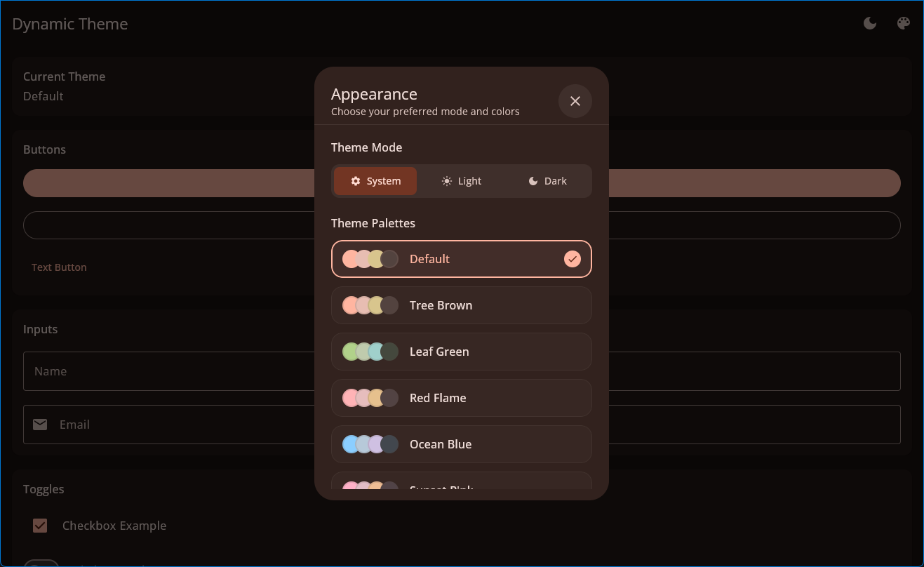This screenshot has width=924, height=567.
Task: Click the checkmark on Default palette
Action: click(x=573, y=259)
